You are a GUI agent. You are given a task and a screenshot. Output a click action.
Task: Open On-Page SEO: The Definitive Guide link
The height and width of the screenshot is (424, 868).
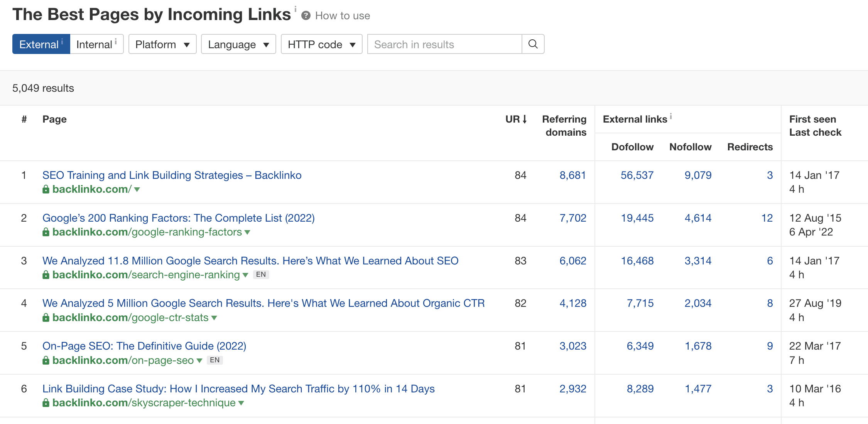point(144,346)
